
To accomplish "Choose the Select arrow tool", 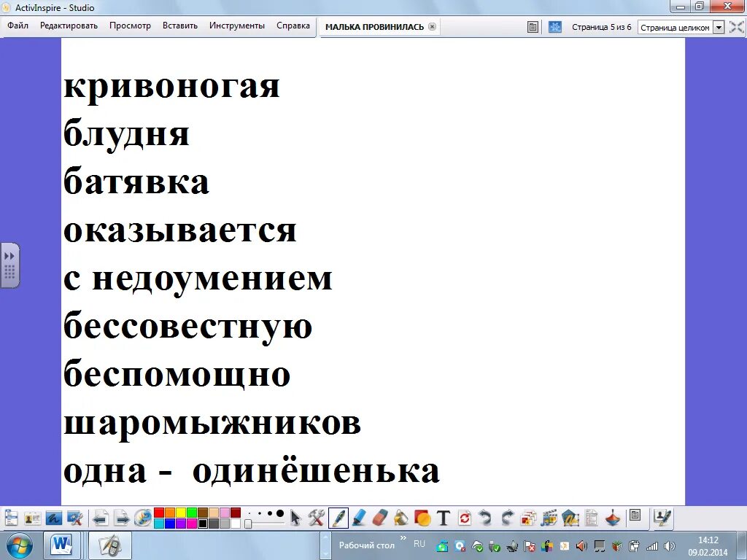I will (x=295, y=518).
